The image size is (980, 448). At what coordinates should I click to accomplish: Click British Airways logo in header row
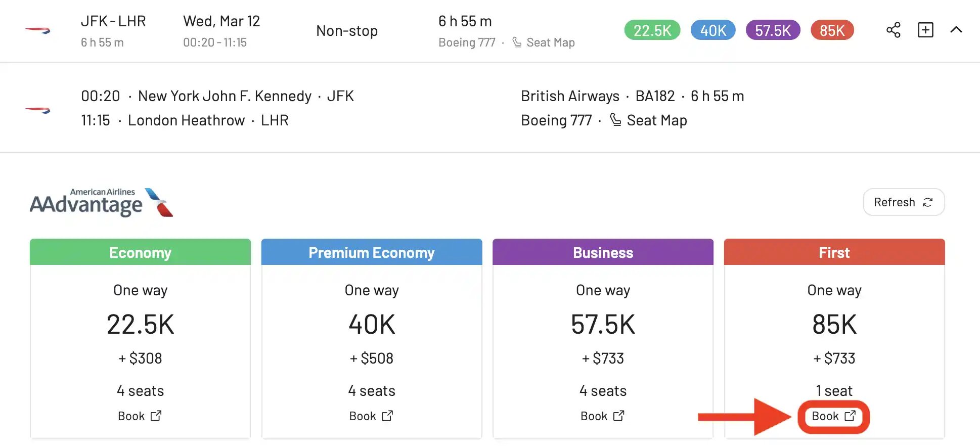[38, 31]
